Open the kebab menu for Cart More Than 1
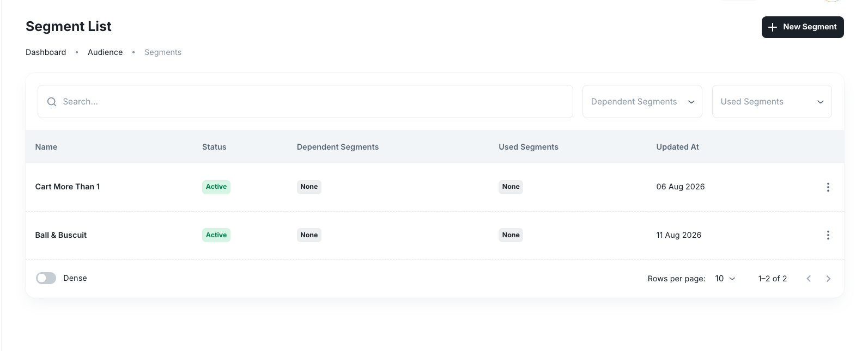Screen dimensions: 868x351 click(828, 187)
